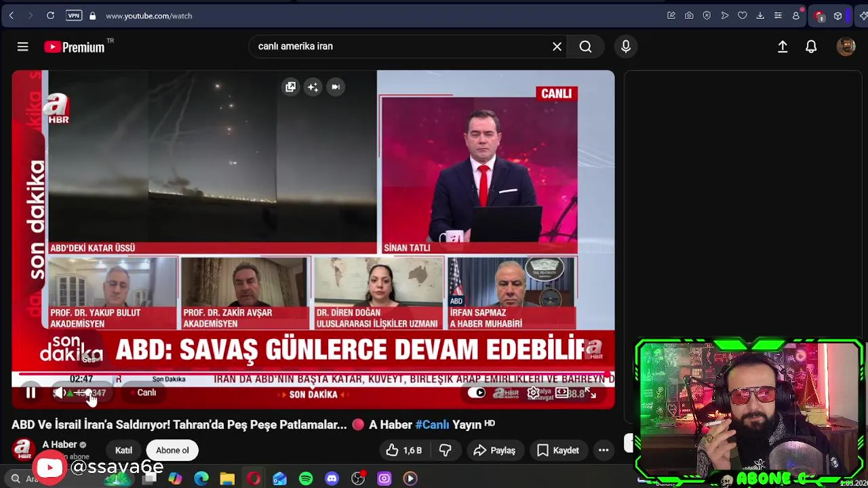Open YouTube notifications bell
The image size is (868, 488).
pyautogui.click(x=811, y=46)
